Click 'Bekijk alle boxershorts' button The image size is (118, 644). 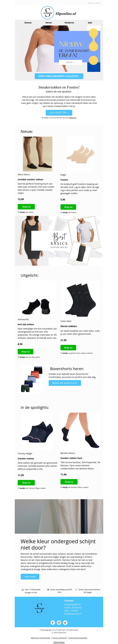click(x=65, y=383)
